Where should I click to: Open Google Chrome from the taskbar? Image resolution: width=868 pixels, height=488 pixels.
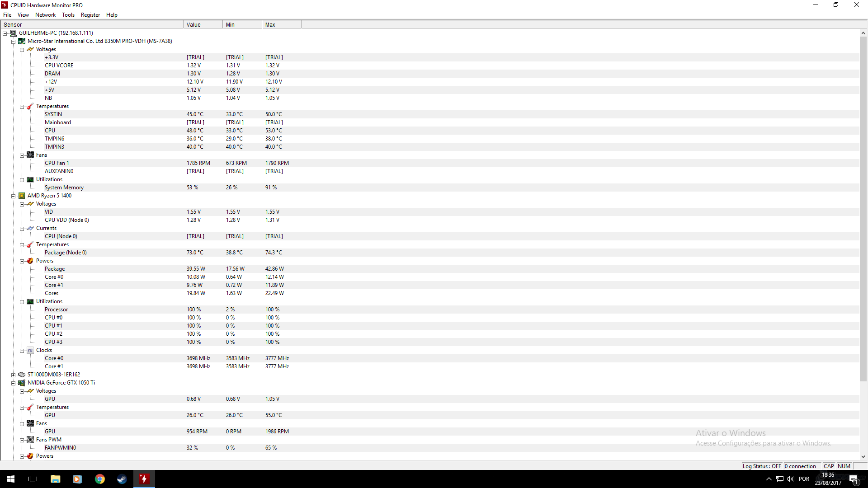[99, 479]
